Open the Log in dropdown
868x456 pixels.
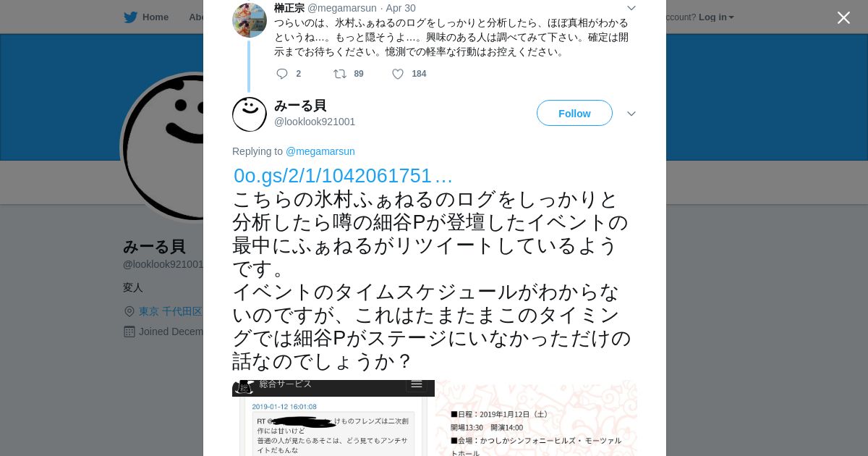point(716,17)
